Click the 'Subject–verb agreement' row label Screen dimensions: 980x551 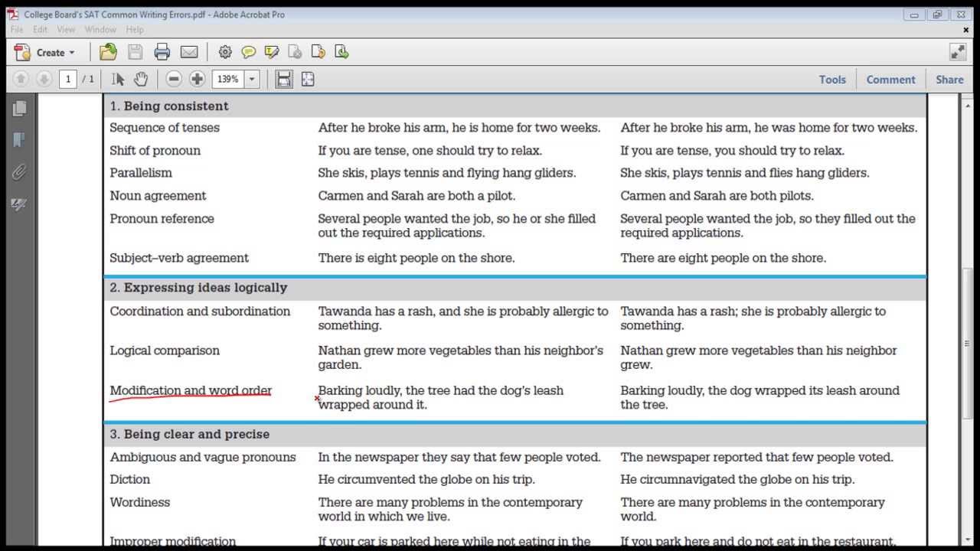click(x=179, y=258)
